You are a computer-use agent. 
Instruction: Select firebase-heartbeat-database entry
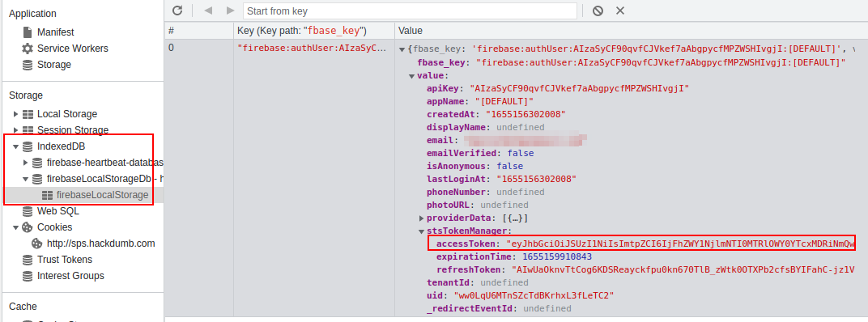coord(105,163)
